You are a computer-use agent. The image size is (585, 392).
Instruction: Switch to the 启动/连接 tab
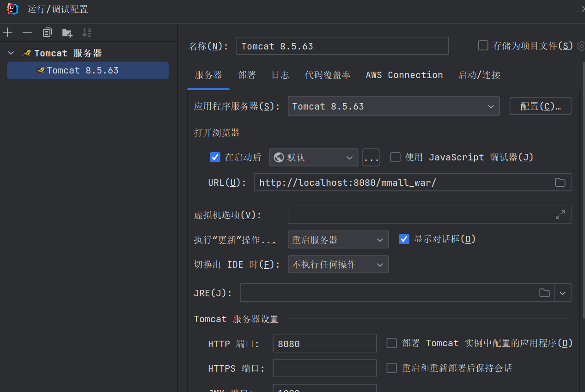click(x=479, y=75)
